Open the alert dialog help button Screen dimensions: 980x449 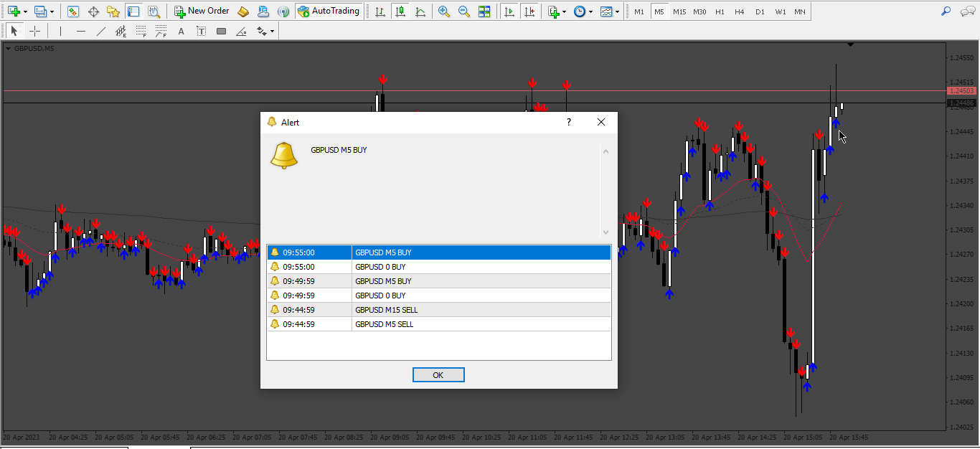569,122
